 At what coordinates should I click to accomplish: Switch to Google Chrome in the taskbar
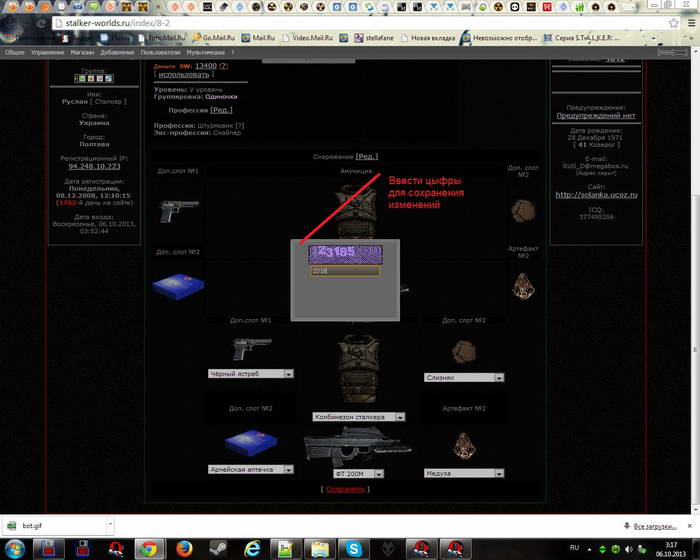pos(150,549)
